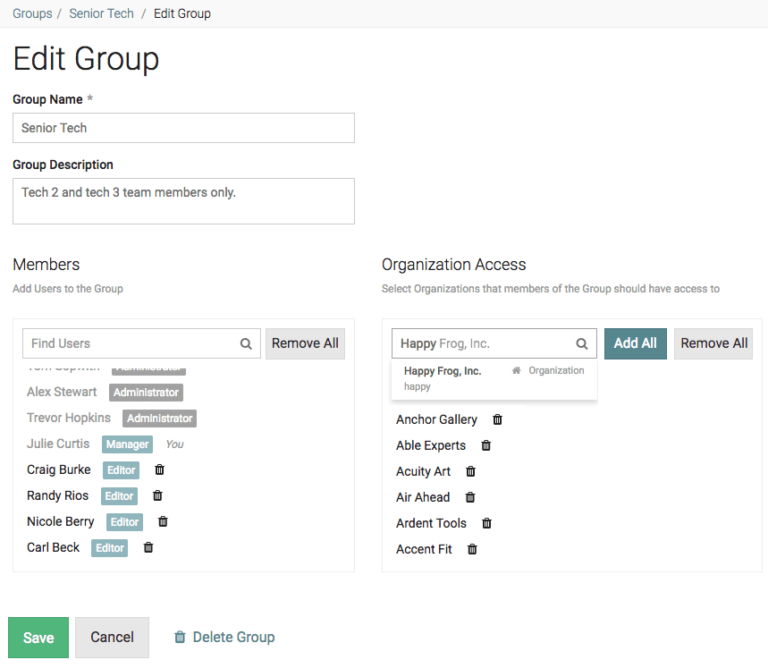Delete Randy Rios from members list
This screenshot has width=768, height=668.
click(157, 496)
